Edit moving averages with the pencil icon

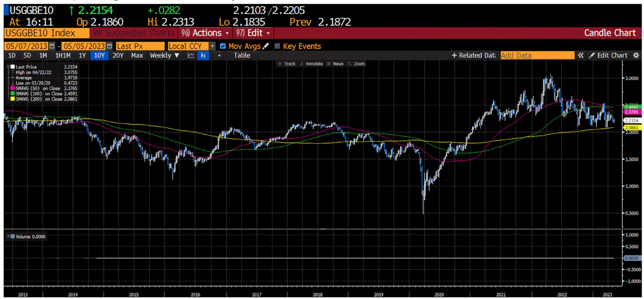[266, 46]
